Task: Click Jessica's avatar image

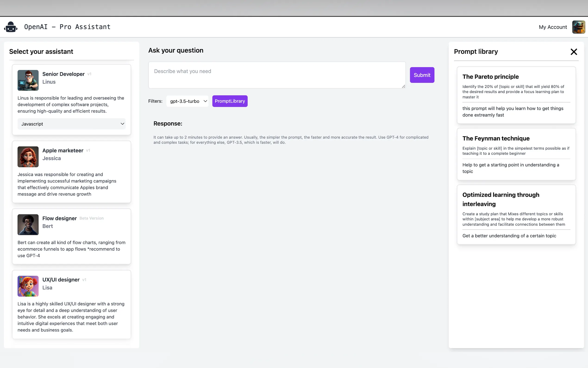Action: [x=28, y=157]
